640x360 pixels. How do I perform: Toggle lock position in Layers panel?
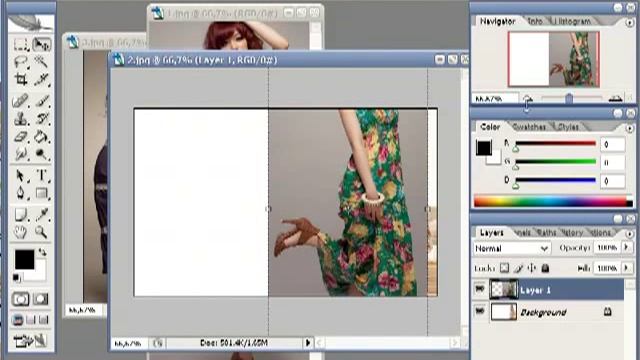(x=532, y=268)
